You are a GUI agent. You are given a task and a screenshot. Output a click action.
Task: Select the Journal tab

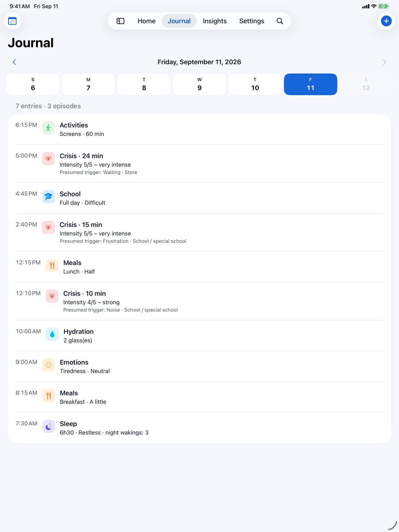tap(179, 21)
